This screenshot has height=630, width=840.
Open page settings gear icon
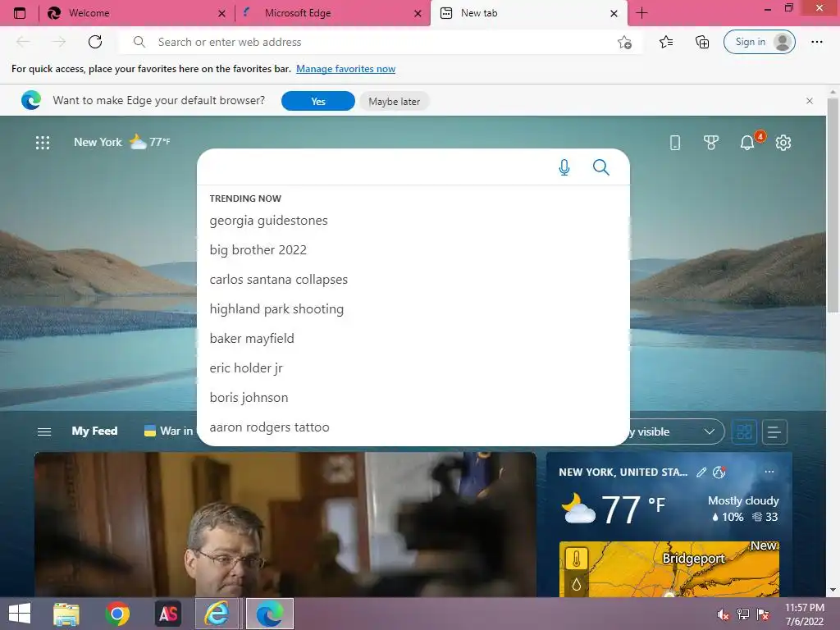pyautogui.click(x=783, y=143)
